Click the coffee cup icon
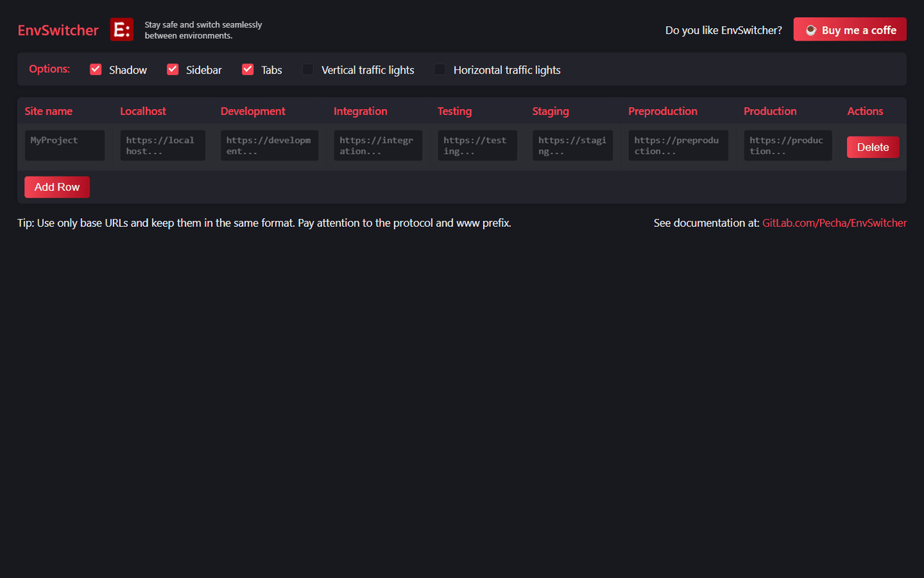924x578 pixels. [811, 30]
